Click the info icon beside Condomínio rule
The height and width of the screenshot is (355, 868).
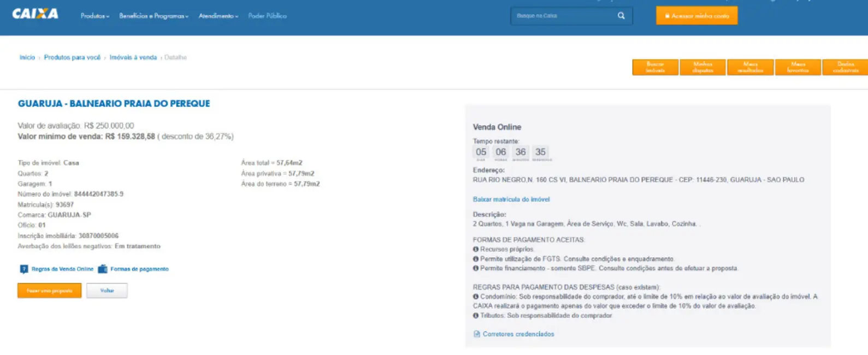click(x=476, y=297)
